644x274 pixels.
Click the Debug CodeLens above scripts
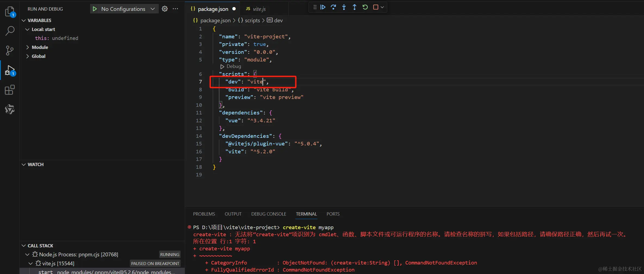click(x=231, y=66)
